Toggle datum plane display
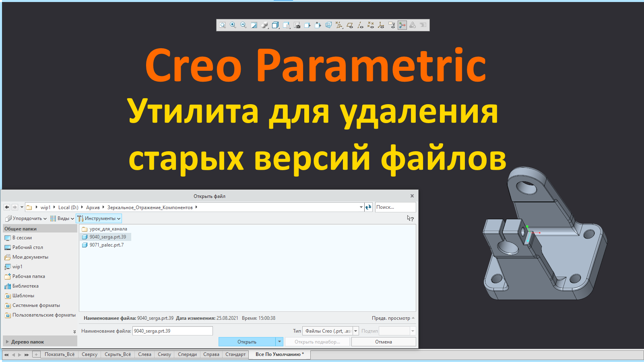The image size is (644, 362). pyautogui.click(x=350, y=25)
